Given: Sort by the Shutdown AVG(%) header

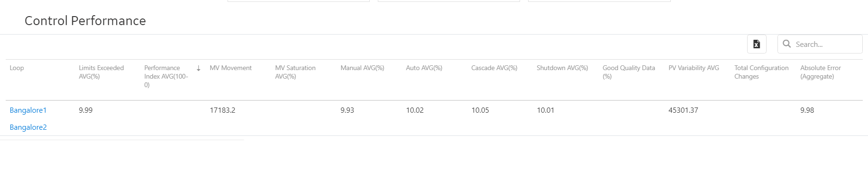Looking at the screenshot, I should pos(562,68).
